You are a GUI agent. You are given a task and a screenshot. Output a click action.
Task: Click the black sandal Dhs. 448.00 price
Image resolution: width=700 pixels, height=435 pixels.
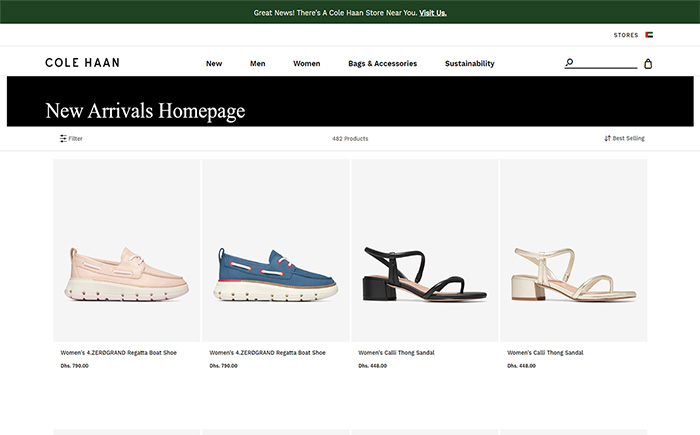(x=373, y=366)
